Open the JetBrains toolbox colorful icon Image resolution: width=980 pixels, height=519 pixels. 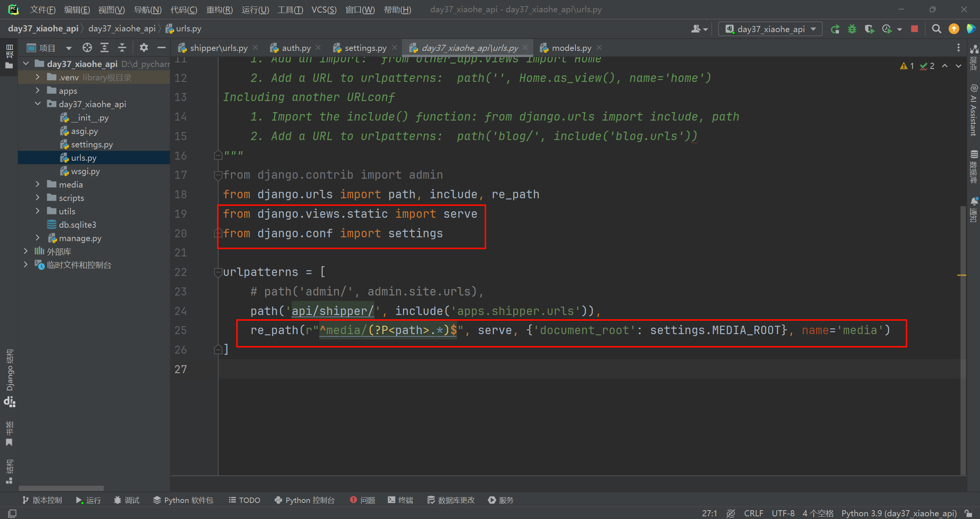click(971, 29)
